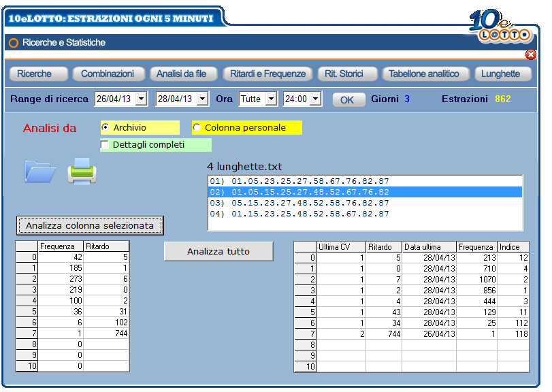Open file with the blue folder icon
The width and height of the screenshot is (552, 392).
pyautogui.click(x=40, y=171)
